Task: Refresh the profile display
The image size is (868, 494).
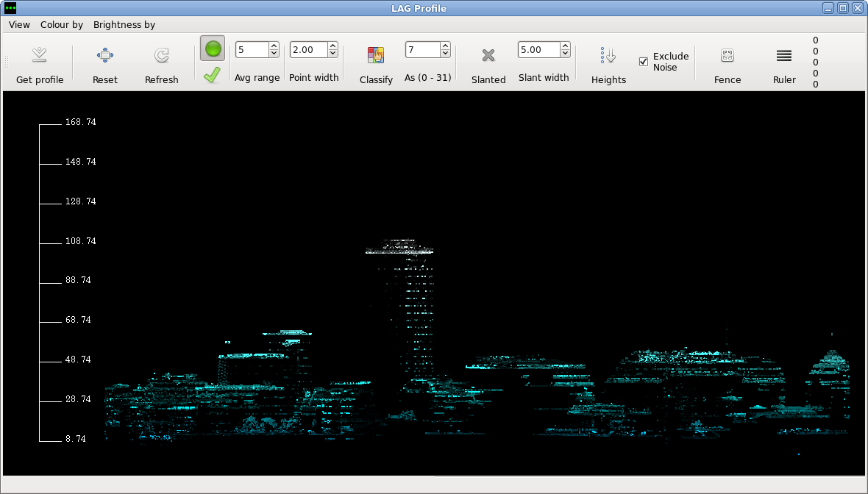Action: tap(161, 65)
